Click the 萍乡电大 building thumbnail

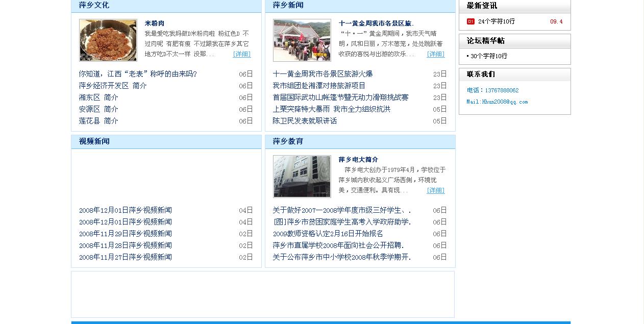pyautogui.click(x=302, y=177)
